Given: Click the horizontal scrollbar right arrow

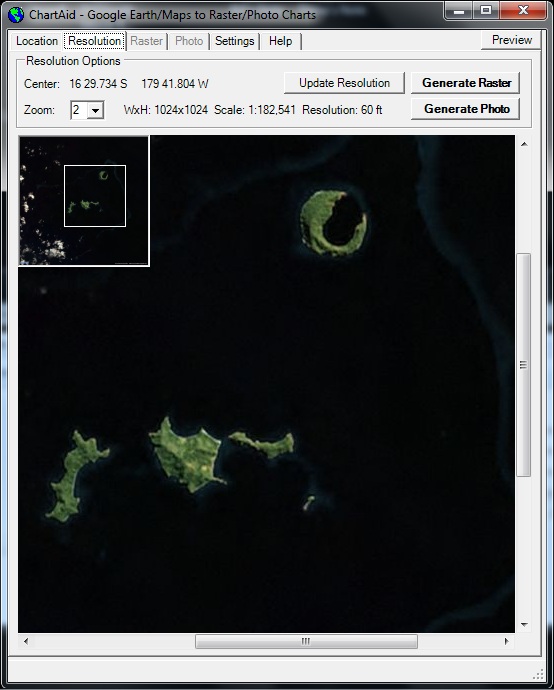Looking at the screenshot, I should 506,641.
